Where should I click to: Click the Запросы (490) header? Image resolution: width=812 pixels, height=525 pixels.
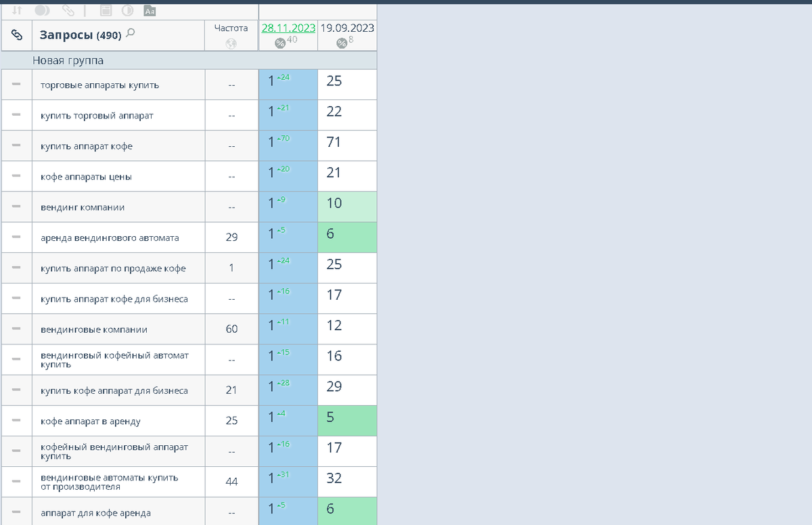click(81, 35)
